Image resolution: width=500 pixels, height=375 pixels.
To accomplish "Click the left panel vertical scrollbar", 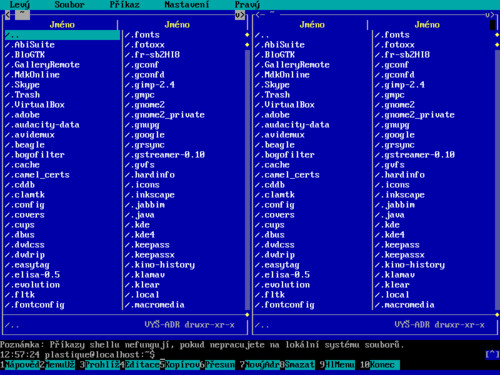I will (x=247, y=180).
